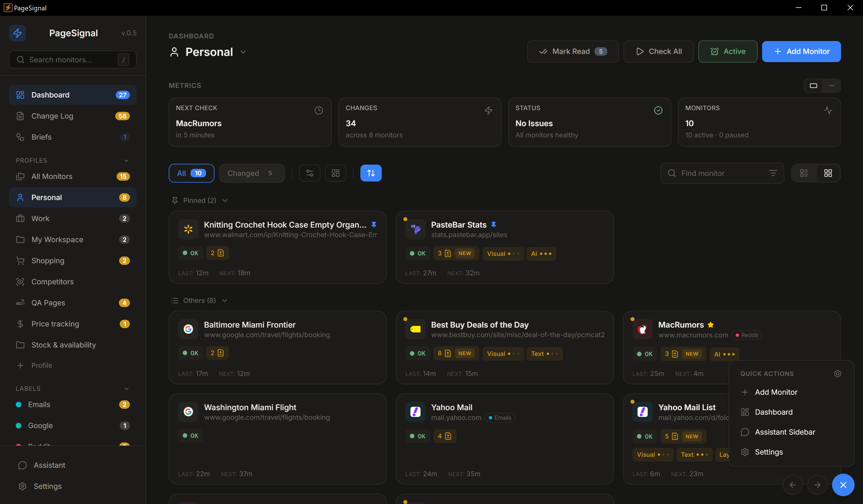The height and width of the screenshot is (504, 863).
Task: Collapse the LABELS sidebar section
Action: click(x=126, y=389)
